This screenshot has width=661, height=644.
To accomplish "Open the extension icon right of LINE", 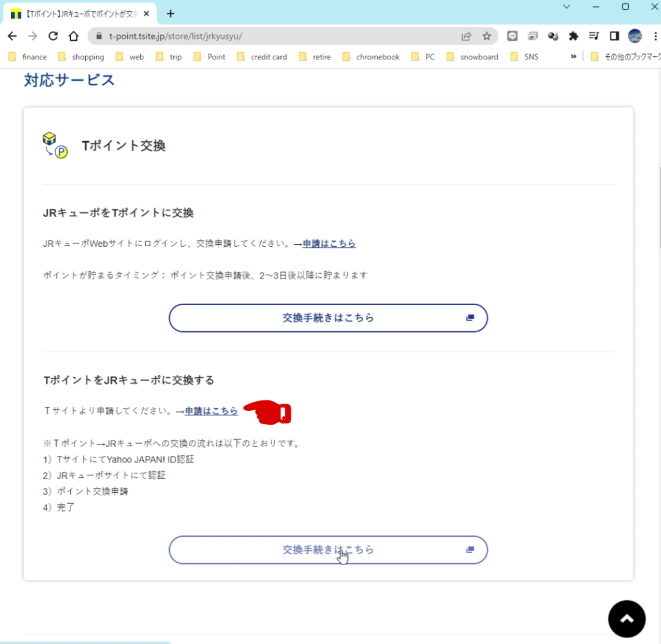I will pos(533,36).
